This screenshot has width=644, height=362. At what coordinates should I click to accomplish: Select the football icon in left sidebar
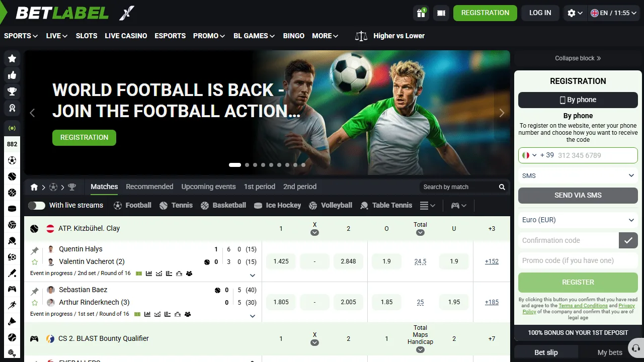12,160
